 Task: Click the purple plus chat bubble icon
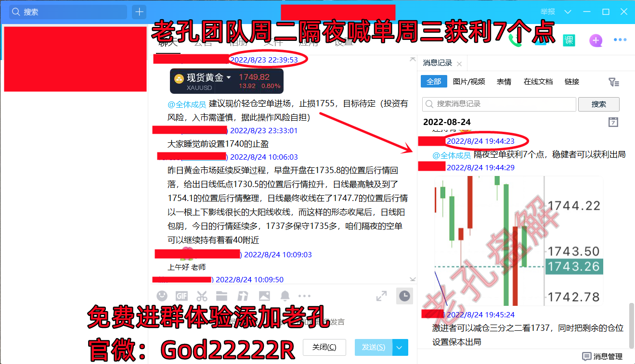596,40
